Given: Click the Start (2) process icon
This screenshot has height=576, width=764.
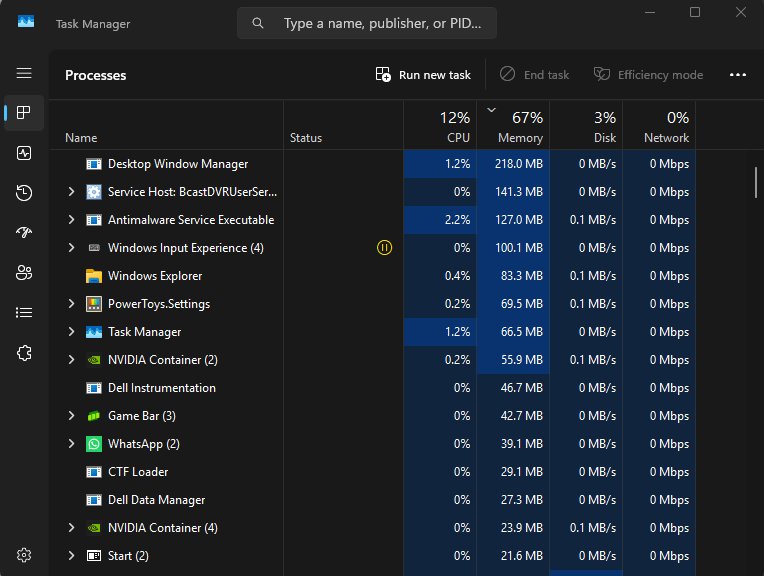Looking at the screenshot, I should click(94, 556).
